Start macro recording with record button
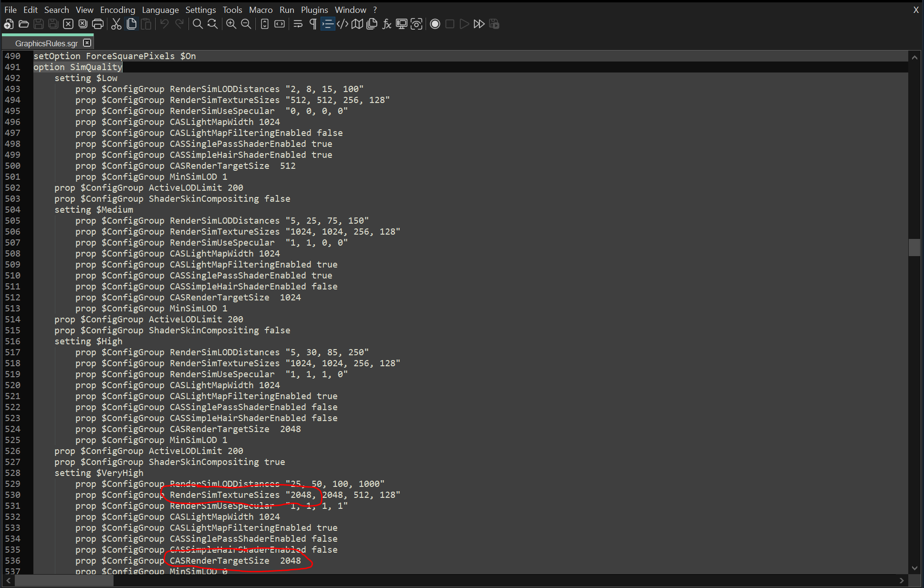Image resolution: width=924 pixels, height=588 pixels. tap(435, 24)
